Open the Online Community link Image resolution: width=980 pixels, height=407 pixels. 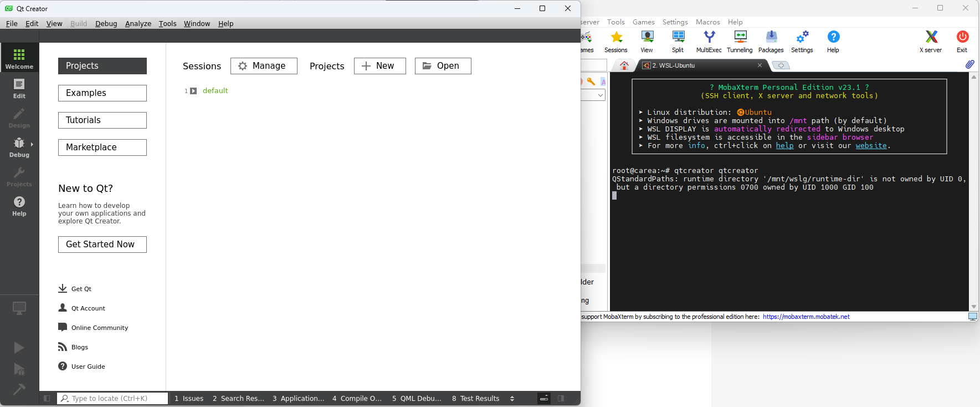tap(93, 328)
